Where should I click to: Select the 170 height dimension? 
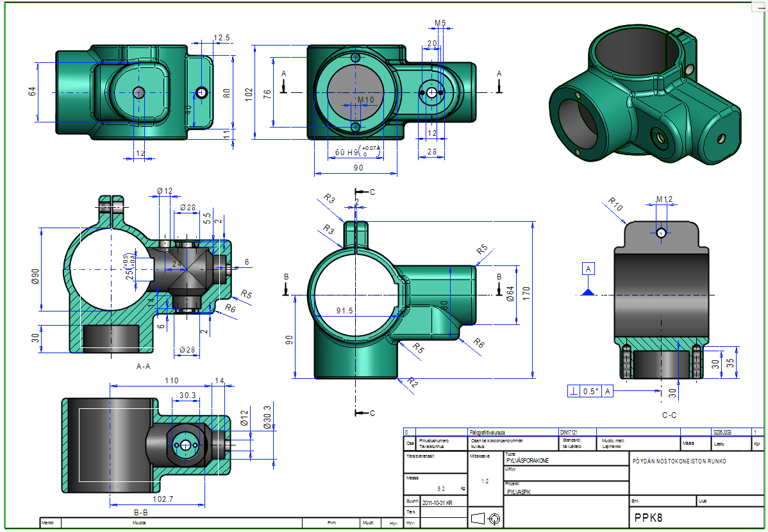(x=526, y=294)
